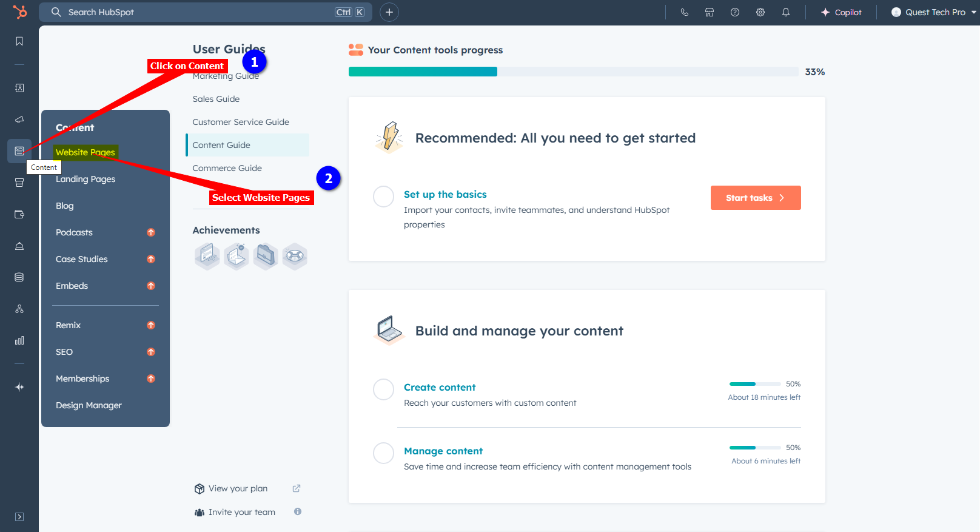The width and height of the screenshot is (980, 532).
Task: Click the Content sidebar icon
Action: click(19, 151)
